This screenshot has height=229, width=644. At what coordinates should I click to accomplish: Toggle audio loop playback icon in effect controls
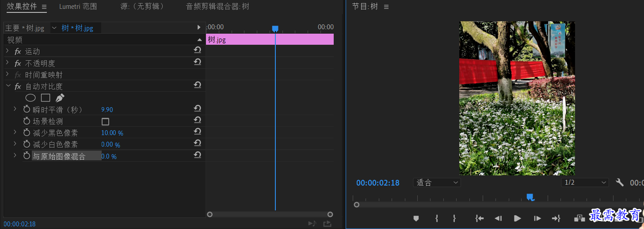coord(312,224)
